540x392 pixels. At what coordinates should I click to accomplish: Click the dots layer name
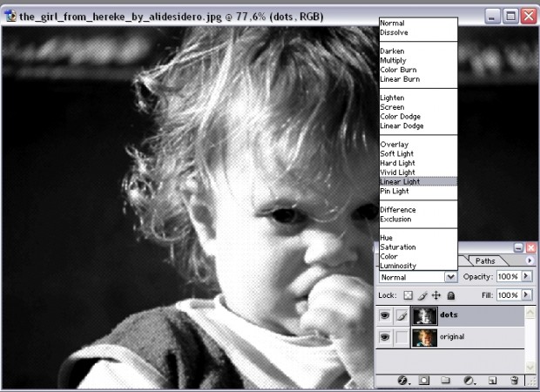click(449, 314)
